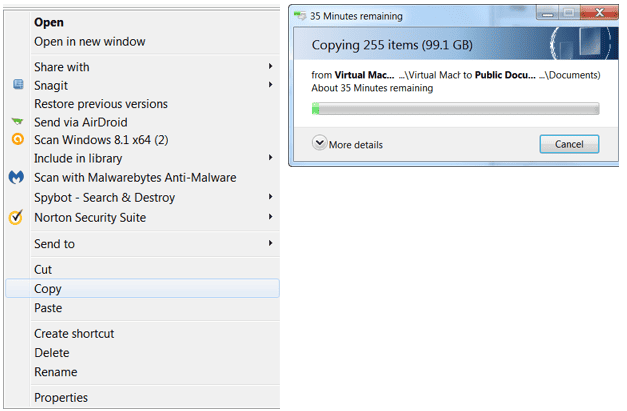
Task: Expand the Share with submenu arrow
Action: [x=271, y=67]
